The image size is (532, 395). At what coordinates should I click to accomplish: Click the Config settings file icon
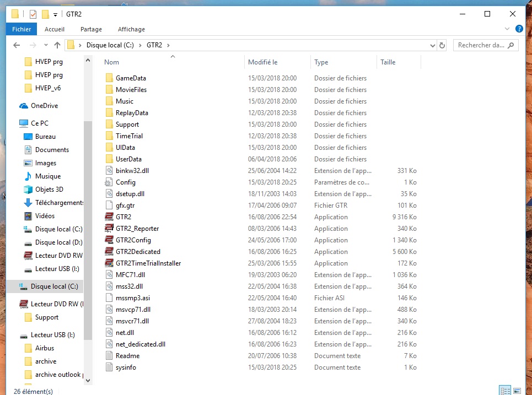[109, 182]
